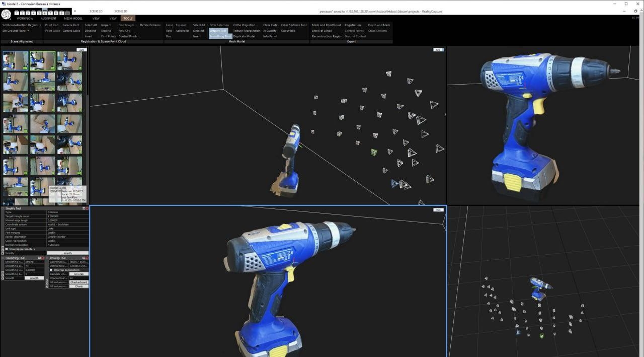Click the Smoothing Tool panel layout icon
The width and height of the screenshot is (644, 357).
click(39, 258)
